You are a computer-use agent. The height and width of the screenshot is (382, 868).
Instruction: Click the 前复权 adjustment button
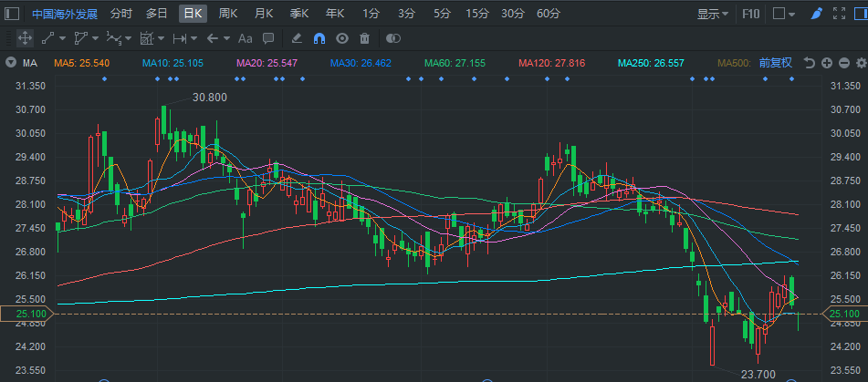point(776,63)
